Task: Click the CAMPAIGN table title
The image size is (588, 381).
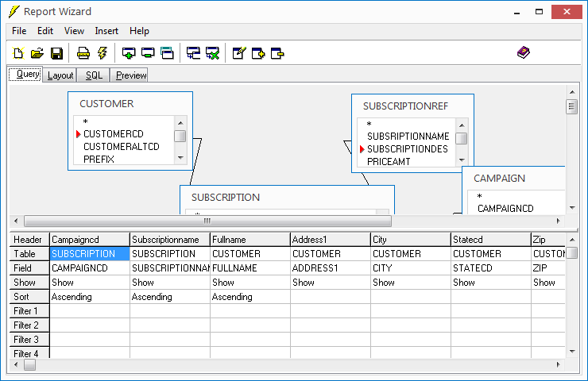Action: click(499, 179)
